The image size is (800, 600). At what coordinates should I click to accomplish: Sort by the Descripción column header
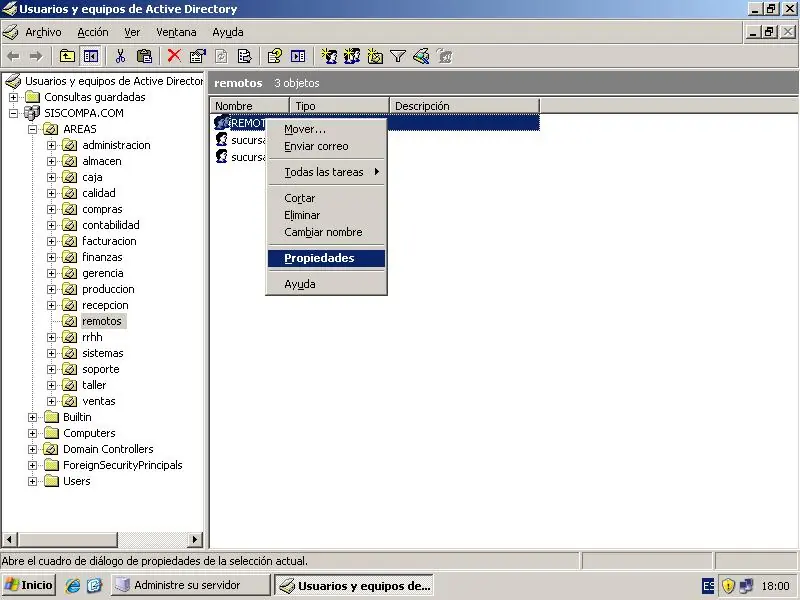pyautogui.click(x=464, y=106)
